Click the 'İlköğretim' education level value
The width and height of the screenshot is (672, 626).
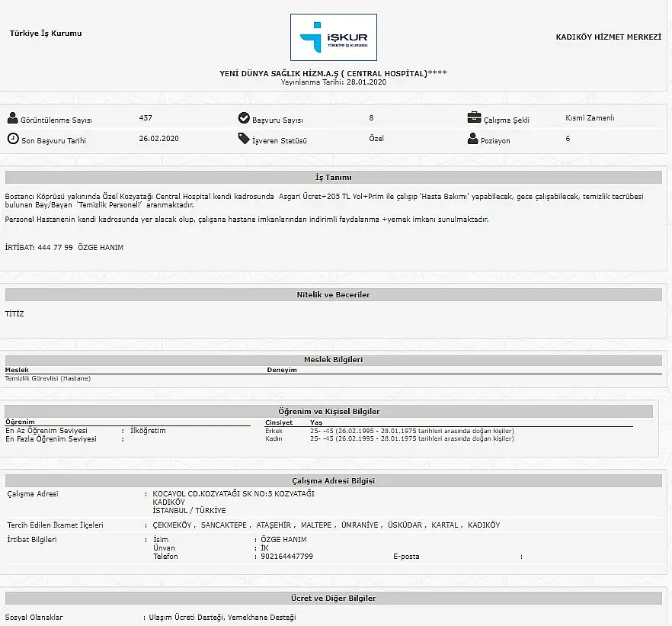pos(148,431)
